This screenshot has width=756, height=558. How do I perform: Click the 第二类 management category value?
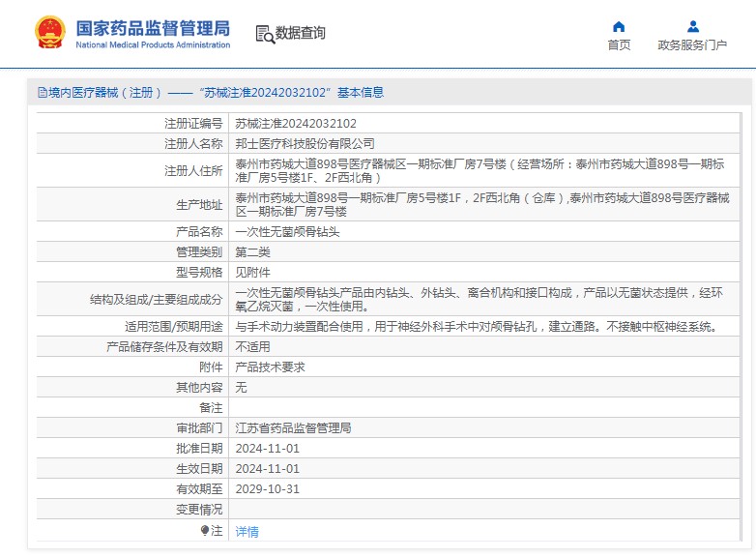click(251, 251)
